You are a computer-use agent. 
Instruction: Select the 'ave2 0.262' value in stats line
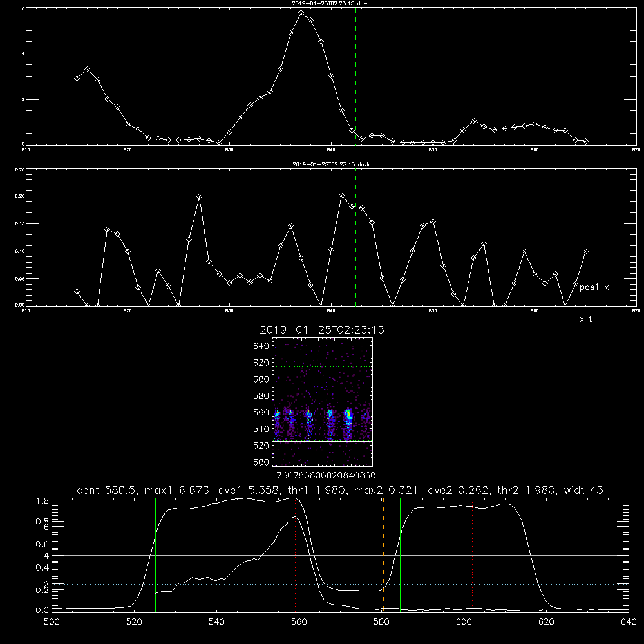coord(459,490)
